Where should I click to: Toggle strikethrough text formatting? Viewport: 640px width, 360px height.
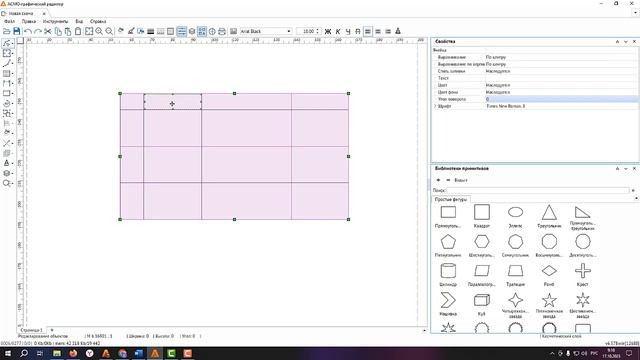pos(358,31)
